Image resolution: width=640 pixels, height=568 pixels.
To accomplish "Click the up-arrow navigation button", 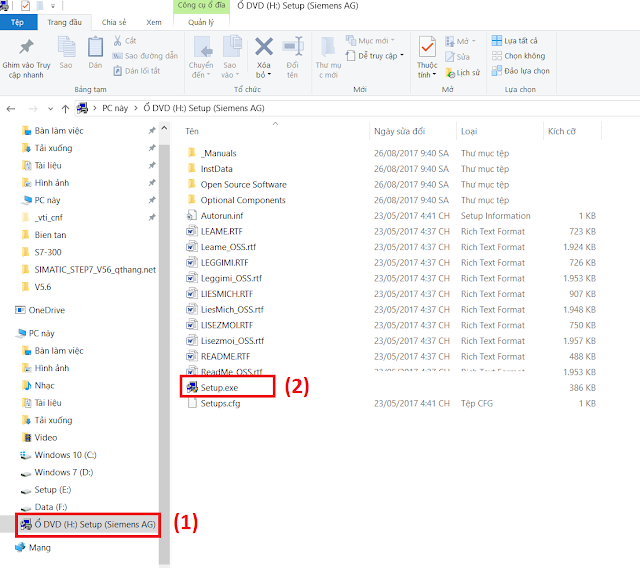I will [65, 109].
